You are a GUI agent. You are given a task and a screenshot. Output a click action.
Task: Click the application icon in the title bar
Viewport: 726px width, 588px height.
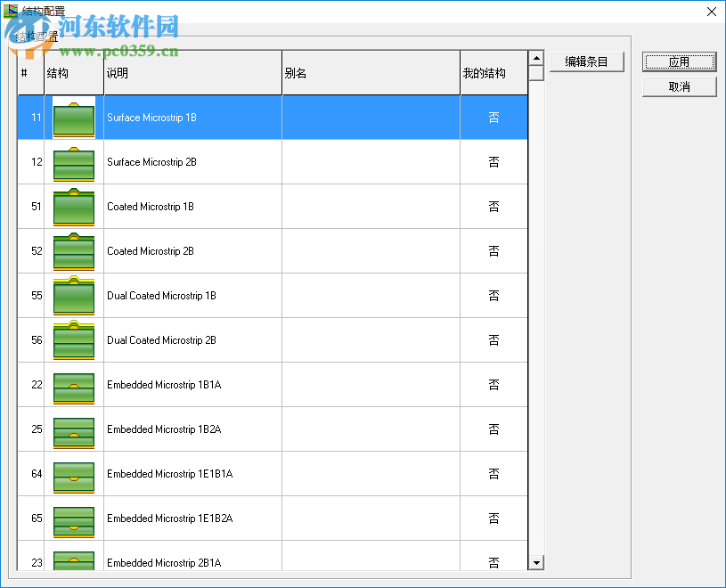[x=12, y=11]
